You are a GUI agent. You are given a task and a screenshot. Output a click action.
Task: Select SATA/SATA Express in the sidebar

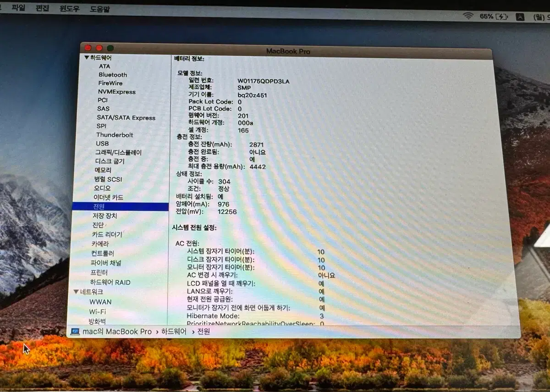tap(126, 117)
